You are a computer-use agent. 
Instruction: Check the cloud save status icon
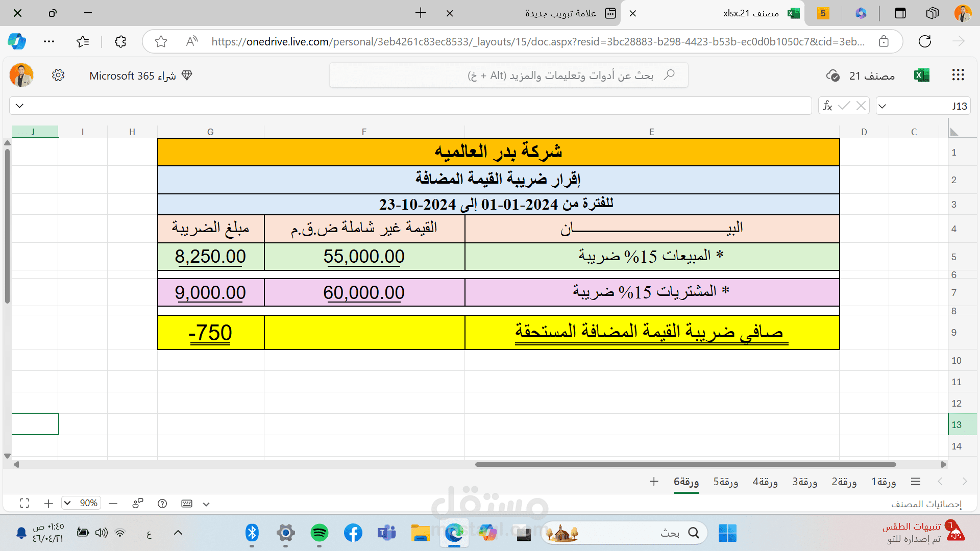point(832,76)
